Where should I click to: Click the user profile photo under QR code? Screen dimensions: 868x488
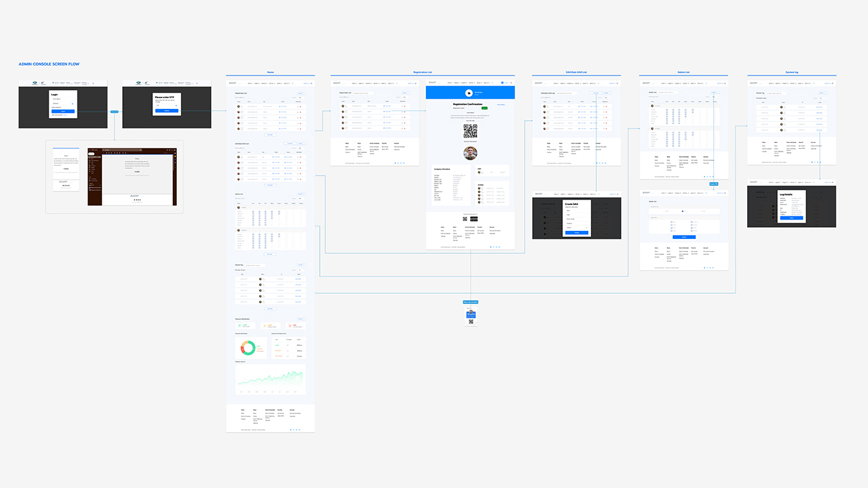470,153
